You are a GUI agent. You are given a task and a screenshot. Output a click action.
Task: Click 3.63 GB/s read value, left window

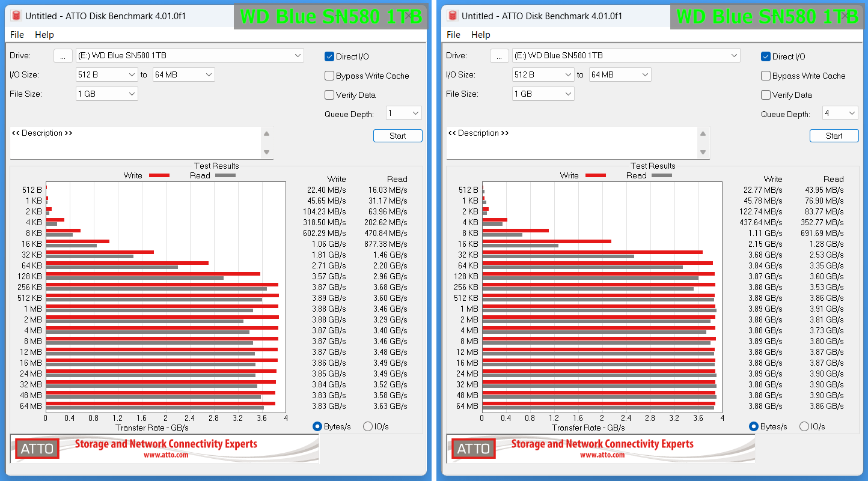[x=390, y=406]
